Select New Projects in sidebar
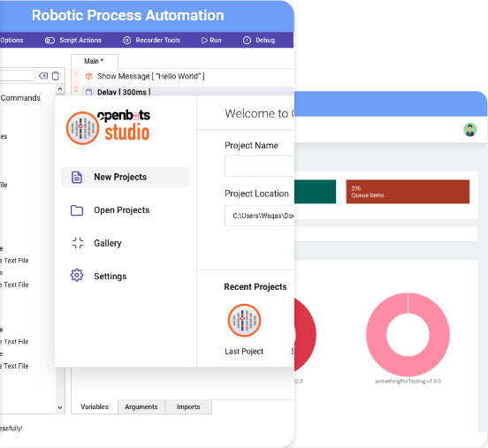The height and width of the screenshot is (448, 488). coord(126,177)
